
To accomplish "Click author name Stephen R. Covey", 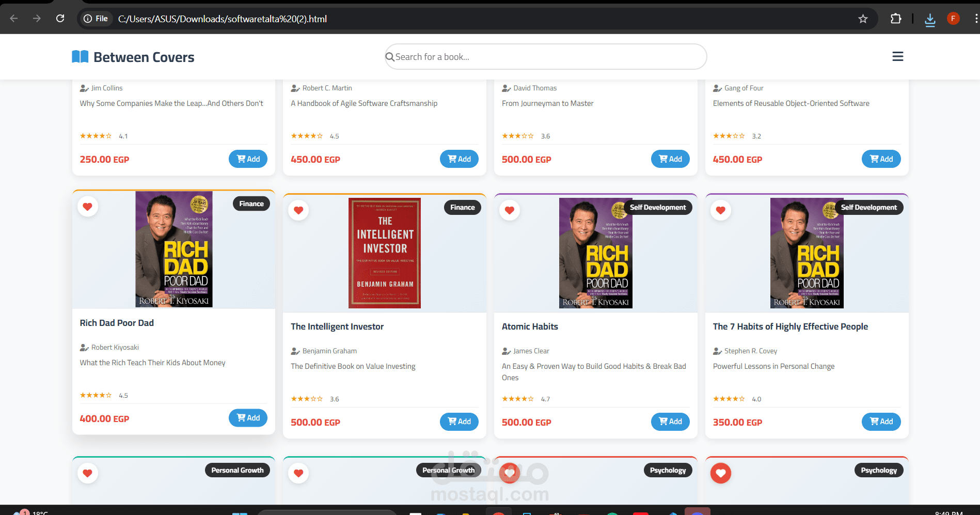I will click(751, 351).
